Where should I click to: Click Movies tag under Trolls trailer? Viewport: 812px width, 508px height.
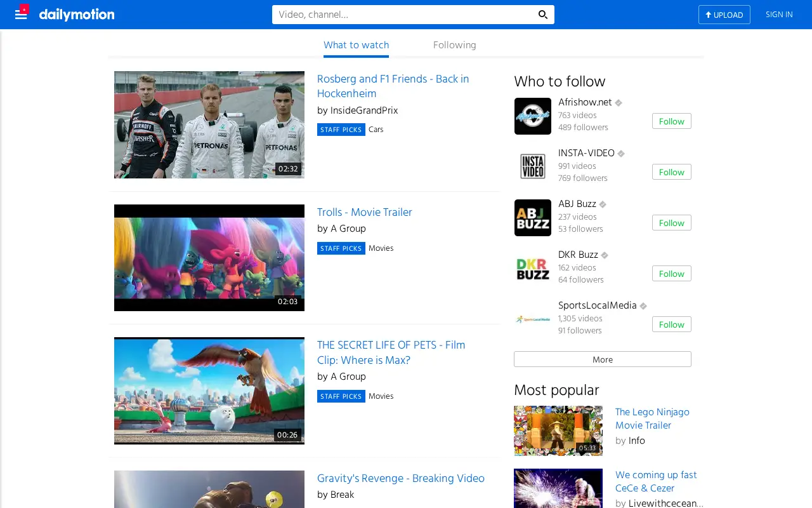coord(381,248)
